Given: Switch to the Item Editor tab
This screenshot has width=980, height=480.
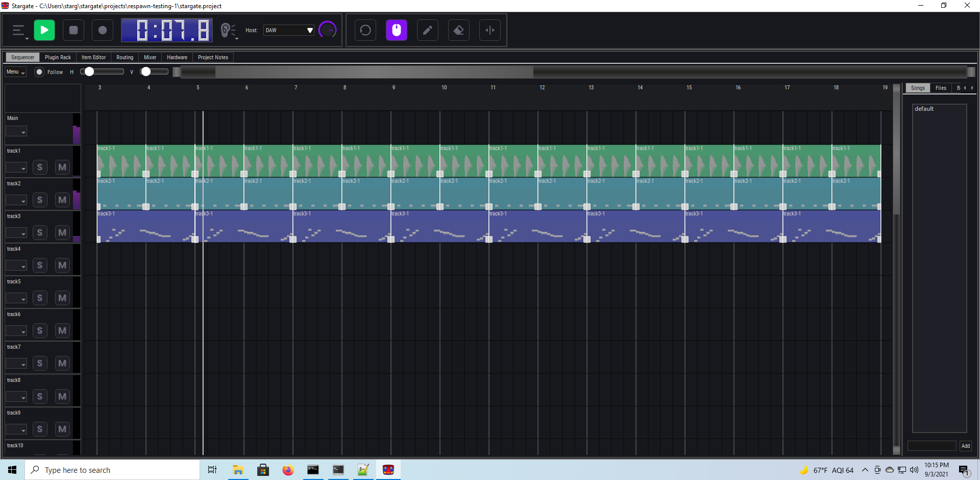Looking at the screenshot, I should [93, 57].
